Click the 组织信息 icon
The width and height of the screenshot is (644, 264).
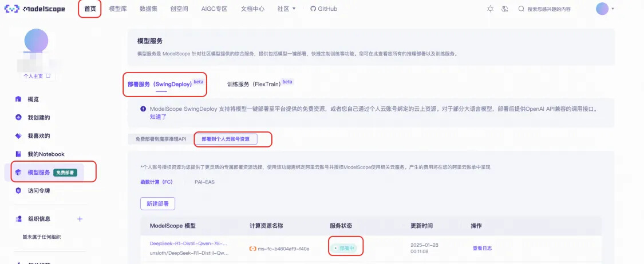[x=18, y=219]
